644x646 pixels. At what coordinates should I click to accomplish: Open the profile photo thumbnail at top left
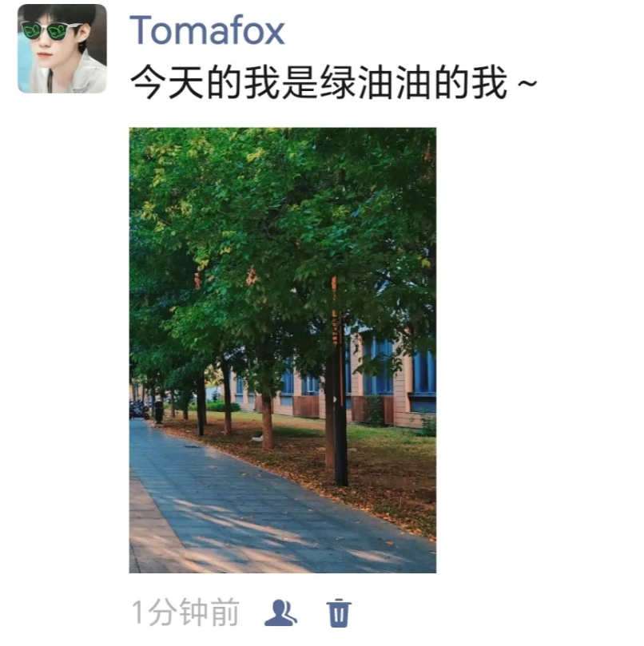pyautogui.click(x=62, y=49)
